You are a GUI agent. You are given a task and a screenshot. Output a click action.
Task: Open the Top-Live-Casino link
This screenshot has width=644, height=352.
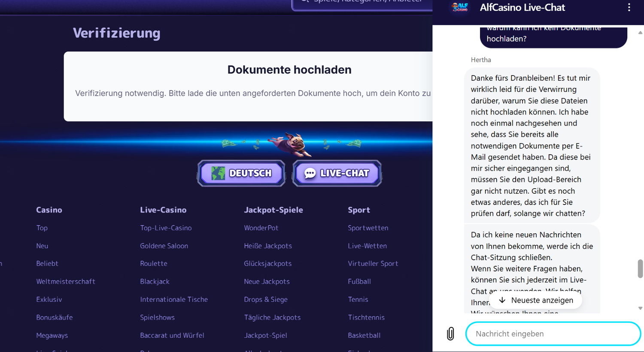tap(166, 228)
